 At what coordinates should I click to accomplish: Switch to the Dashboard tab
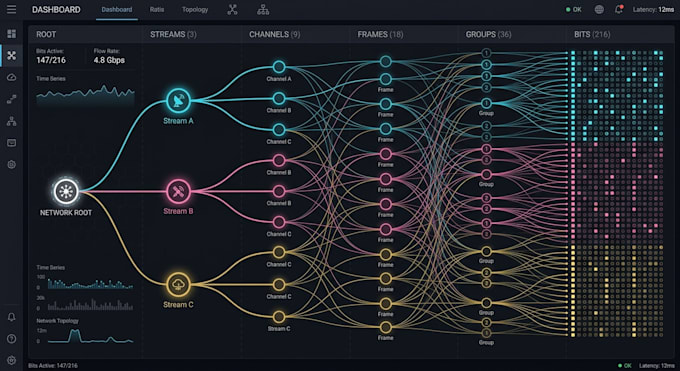pyautogui.click(x=117, y=10)
